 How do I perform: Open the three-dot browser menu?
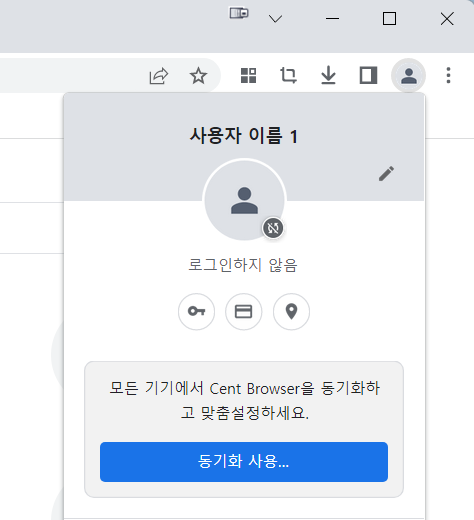coord(448,75)
